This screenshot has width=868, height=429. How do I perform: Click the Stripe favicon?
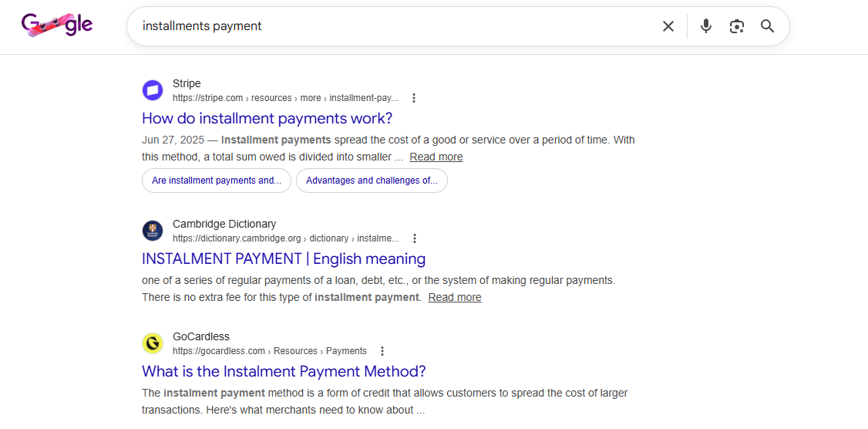[x=152, y=90]
